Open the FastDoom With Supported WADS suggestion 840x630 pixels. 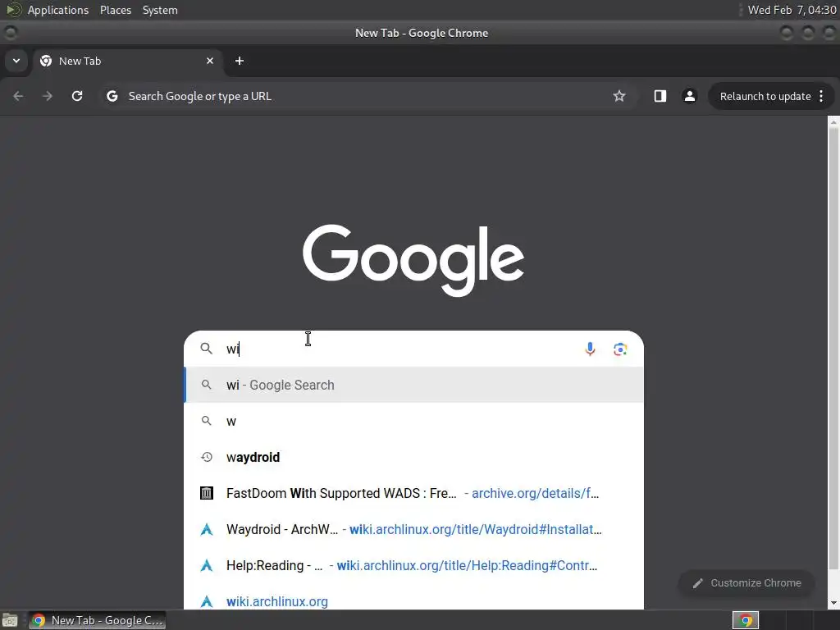(x=413, y=493)
